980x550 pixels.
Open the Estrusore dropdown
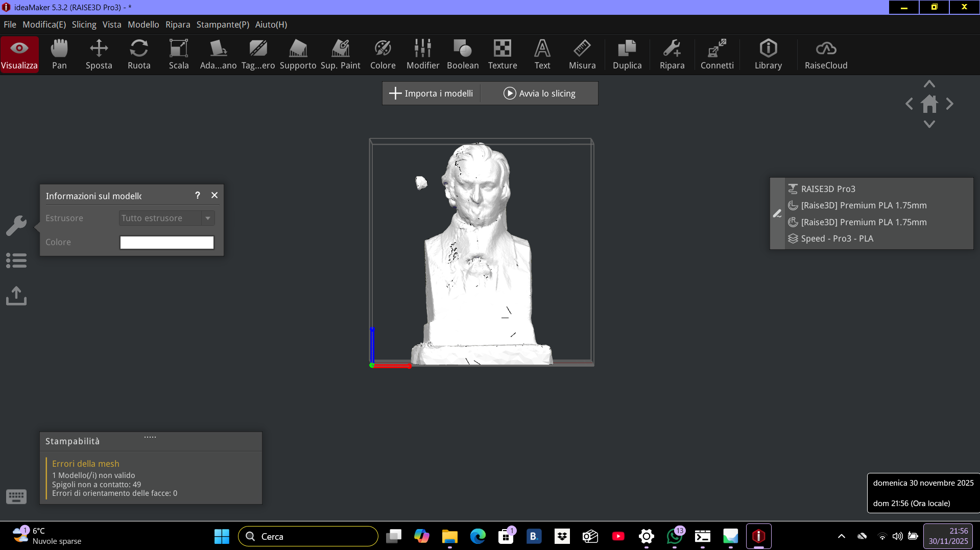tap(167, 218)
